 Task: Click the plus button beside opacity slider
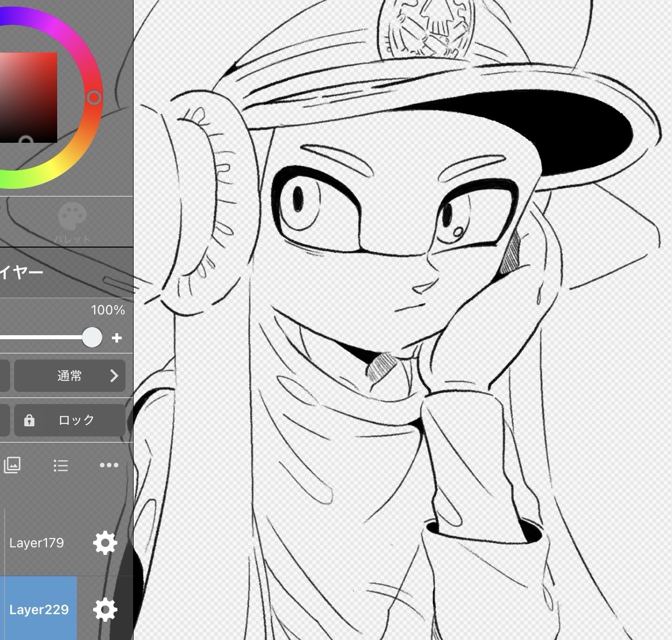117,338
